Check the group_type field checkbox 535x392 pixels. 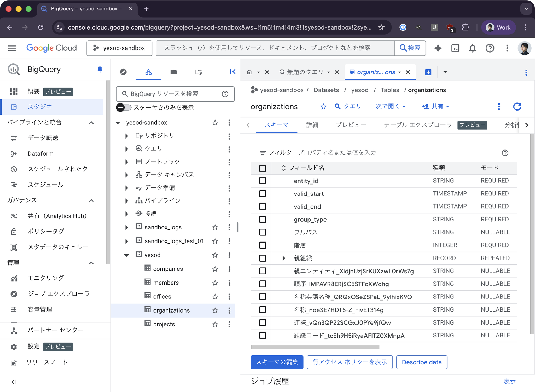coord(263,220)
